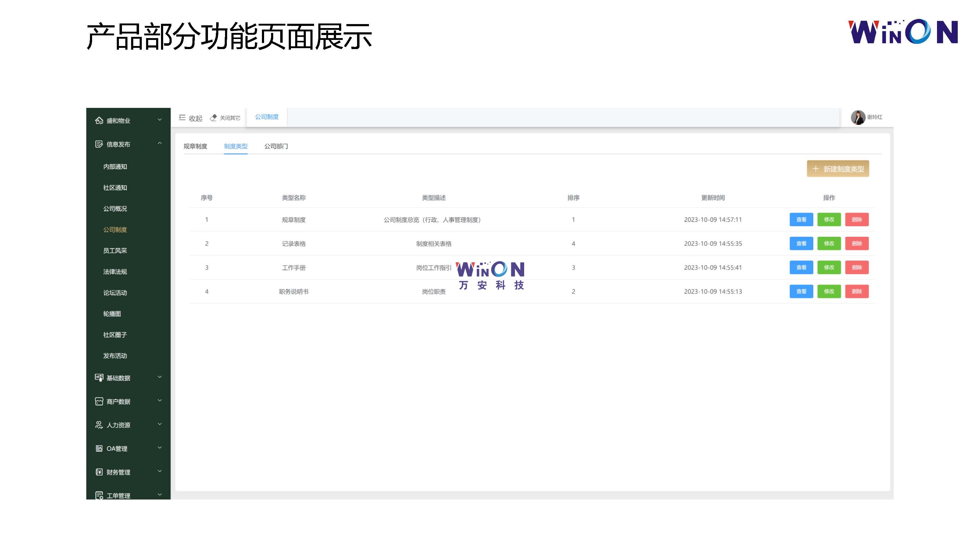Viewport: 980px width, 551px height.
Task: Click 删除 for the 工作手册 row
Action: click(x=857, y=267)
